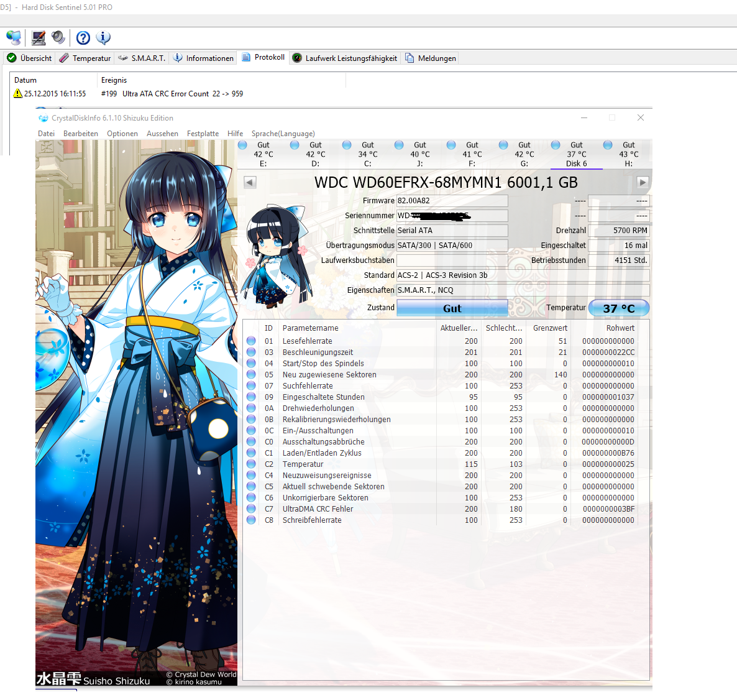Click status orb for drive C:
Screen dimensions: 737x700
(347, 145)
